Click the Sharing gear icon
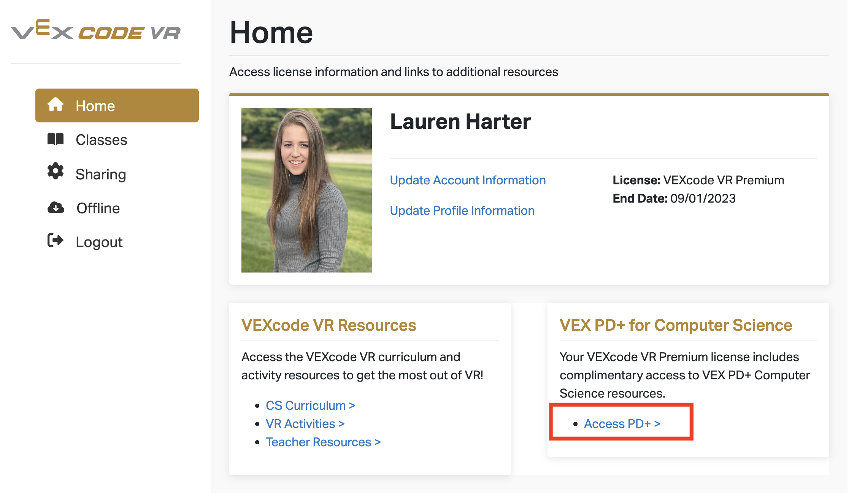Image resolution: width=857 pixels, height=504 pixels. click(x=56, y=171)
